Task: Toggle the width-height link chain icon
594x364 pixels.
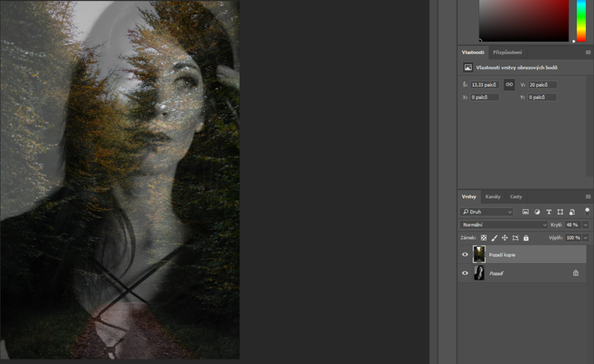Action: (509, 85)
